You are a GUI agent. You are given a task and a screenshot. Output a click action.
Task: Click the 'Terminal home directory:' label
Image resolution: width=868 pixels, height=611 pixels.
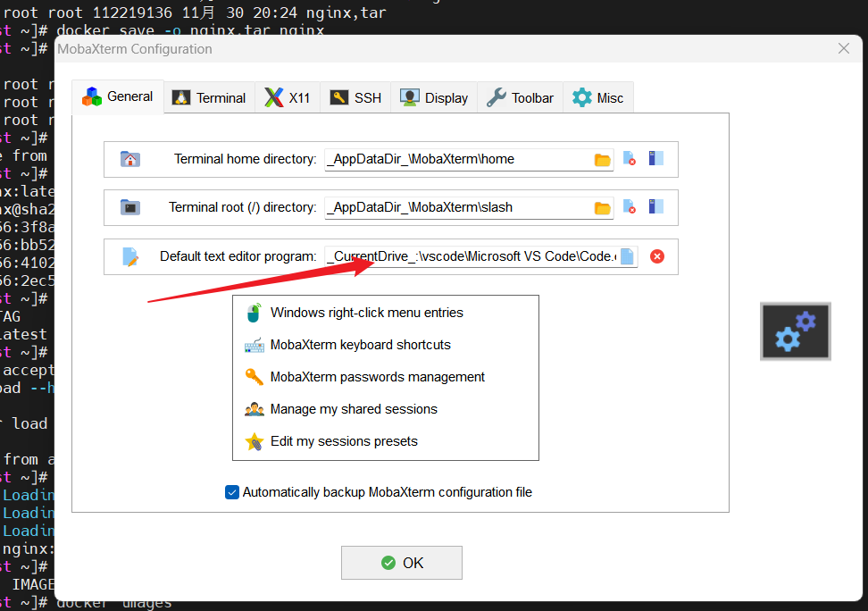coord(246,159)
